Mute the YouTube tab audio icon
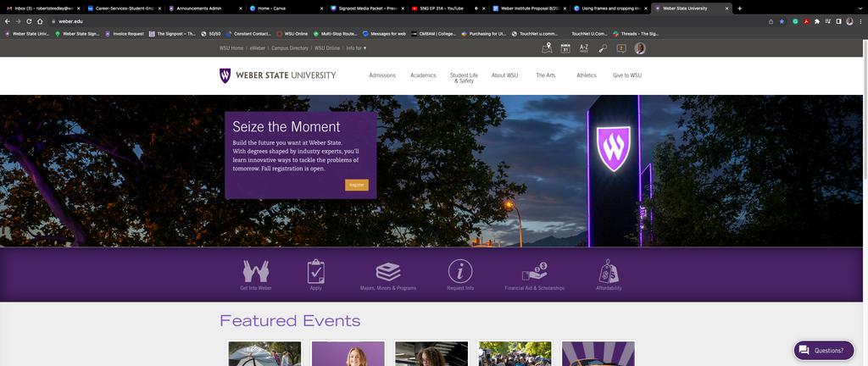 pos(476,8)
